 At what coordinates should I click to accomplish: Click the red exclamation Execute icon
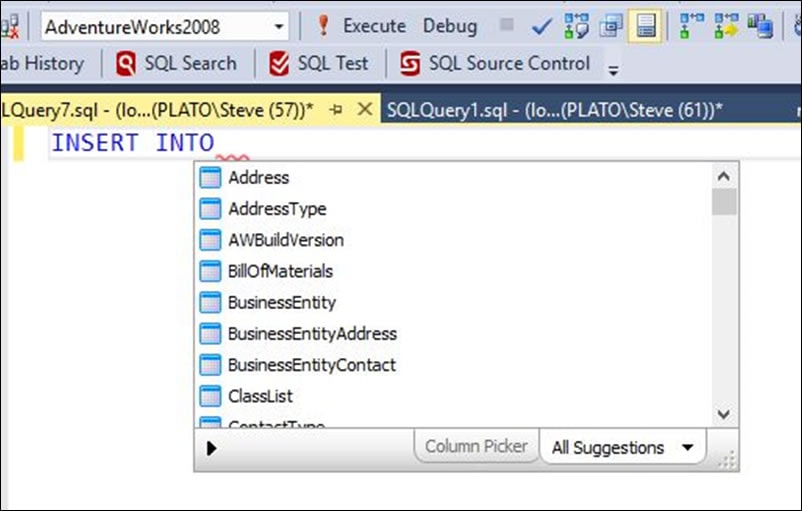323,26
